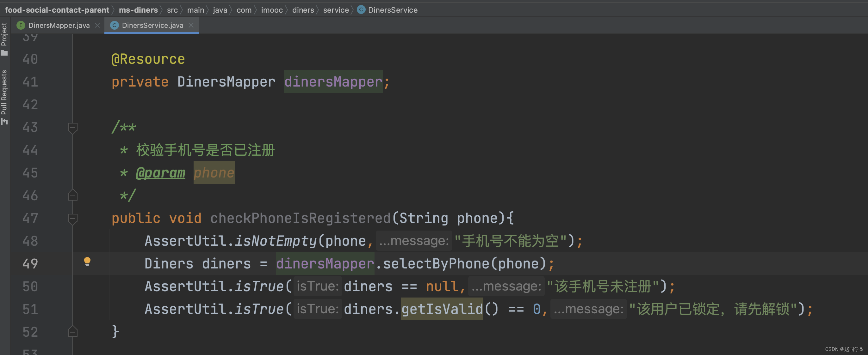Click line number 49 in the gutter

pos(30,263)
